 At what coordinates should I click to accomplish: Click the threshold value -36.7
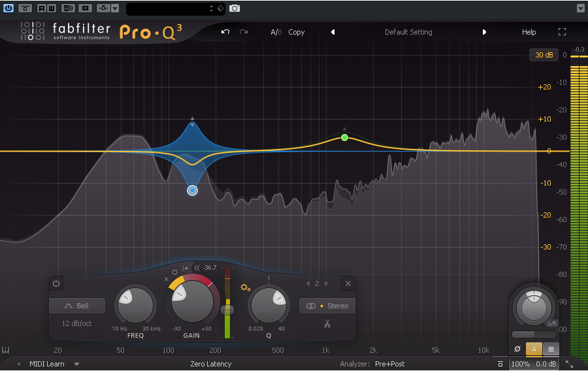coord(210,268)
